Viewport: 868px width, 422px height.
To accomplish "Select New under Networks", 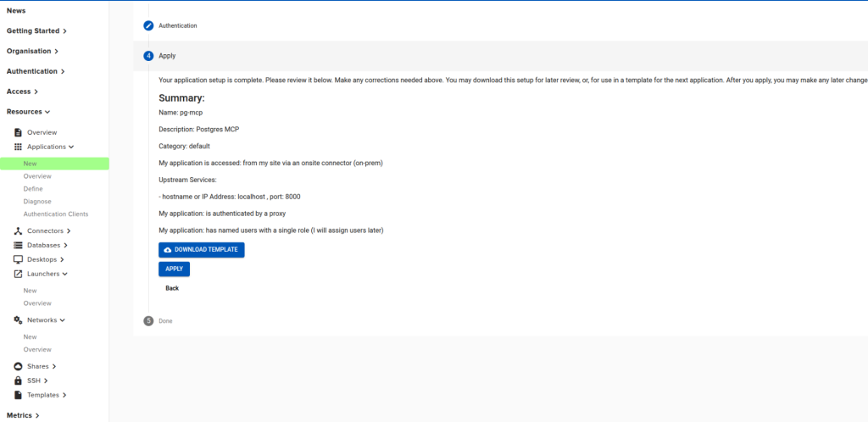I will click(x=30, y=337).
